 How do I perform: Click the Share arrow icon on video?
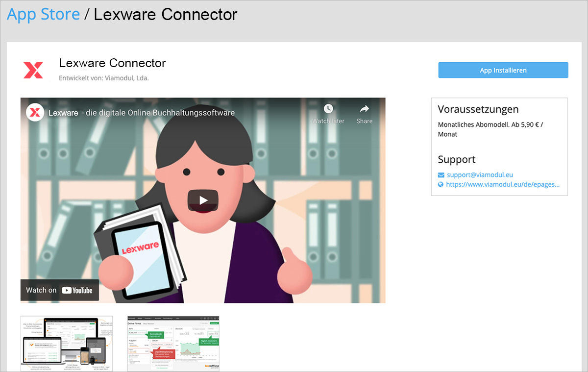click(x=365, y=109)
